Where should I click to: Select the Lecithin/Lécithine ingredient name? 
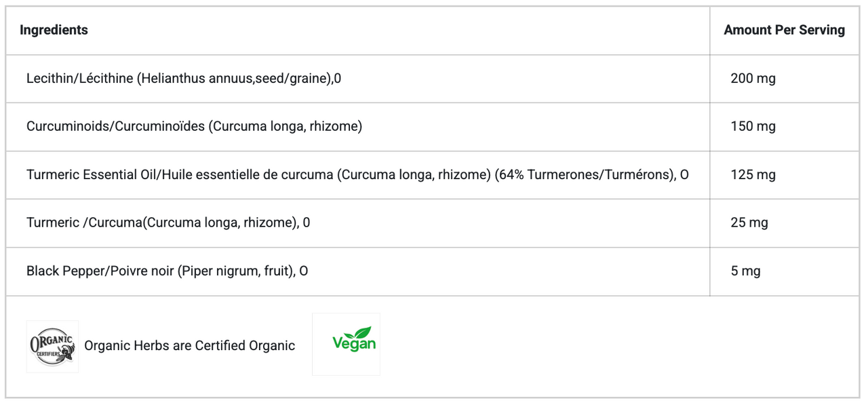click(x=80, y=79)
